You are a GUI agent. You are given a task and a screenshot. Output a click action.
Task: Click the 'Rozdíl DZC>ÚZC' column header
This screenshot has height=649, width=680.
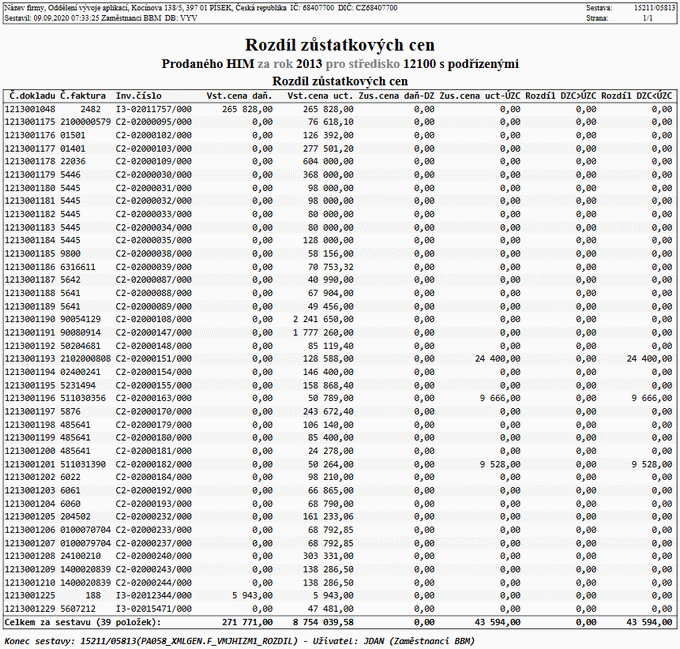pos(561,96)
